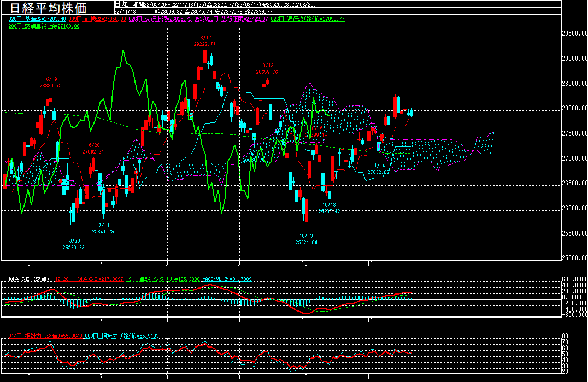Screen dimensions: 588x382
Task: Select the -600.00 MACD axis label
Action: 574,315
